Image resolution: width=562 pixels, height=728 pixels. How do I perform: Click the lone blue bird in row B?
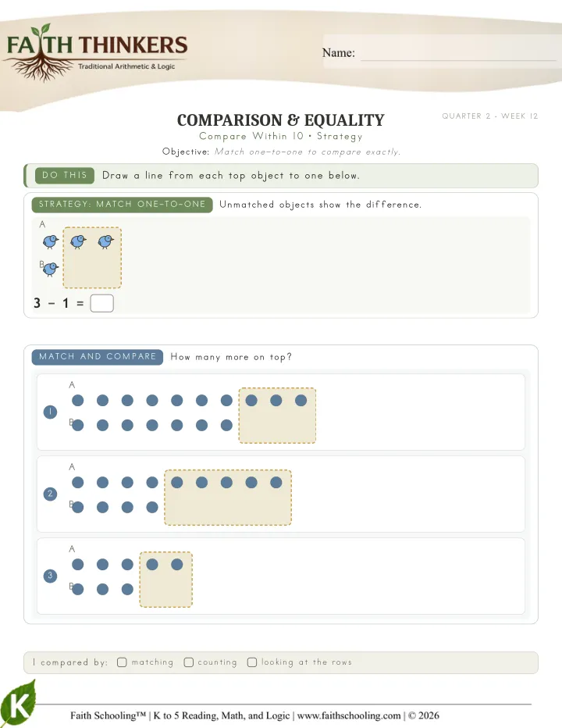tap(50, 269)
